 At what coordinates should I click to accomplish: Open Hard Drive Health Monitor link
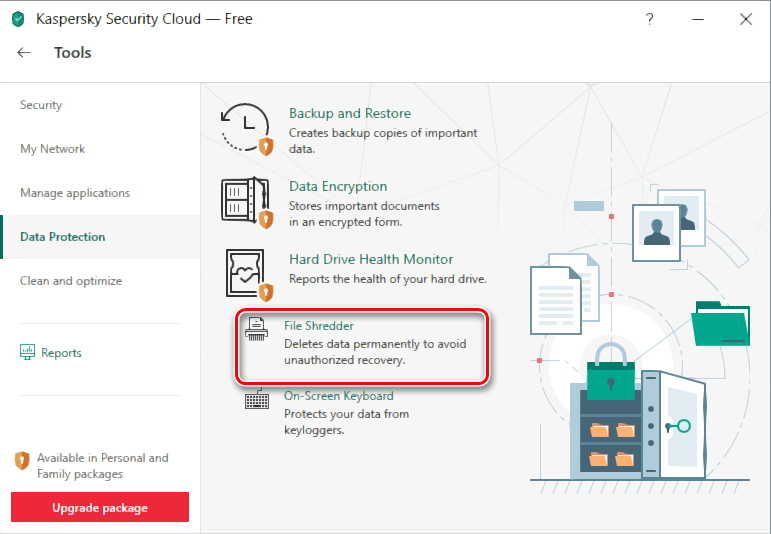click(x=371, y=259)
